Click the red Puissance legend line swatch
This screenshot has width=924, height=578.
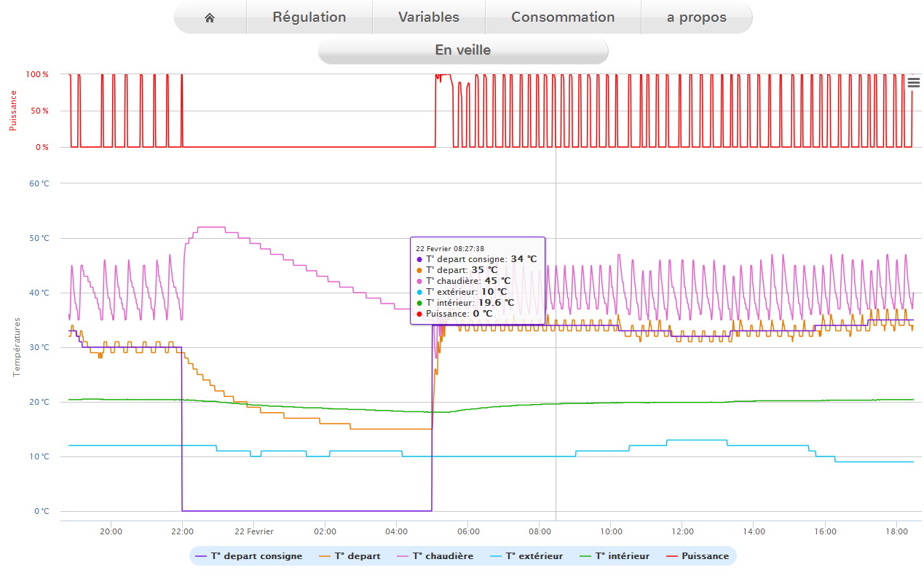click(673, 556)
